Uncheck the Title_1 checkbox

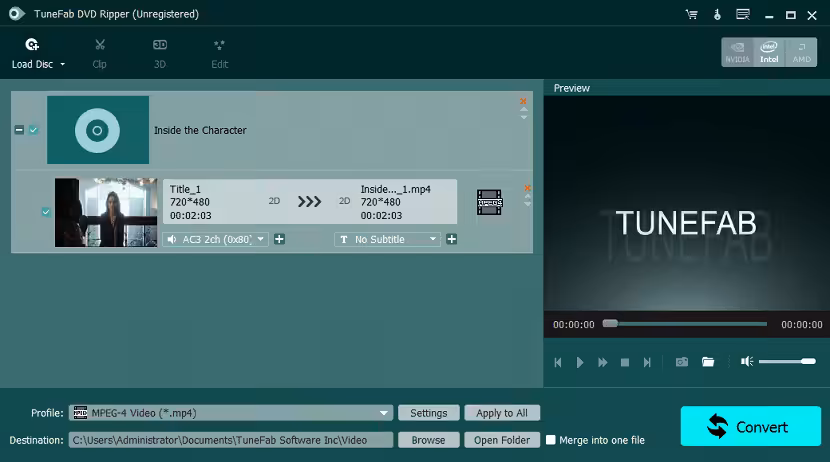click(x=45, y=212)
